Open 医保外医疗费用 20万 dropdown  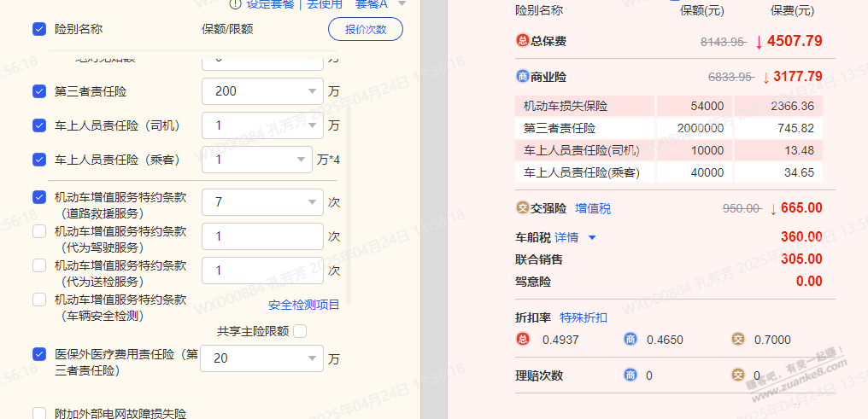[x=261, y=358]
